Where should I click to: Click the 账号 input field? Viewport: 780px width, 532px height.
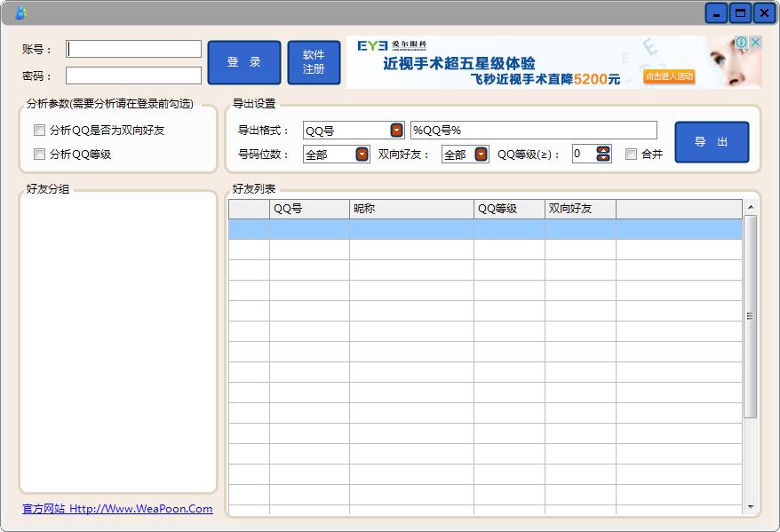click(x=133, y=49)
